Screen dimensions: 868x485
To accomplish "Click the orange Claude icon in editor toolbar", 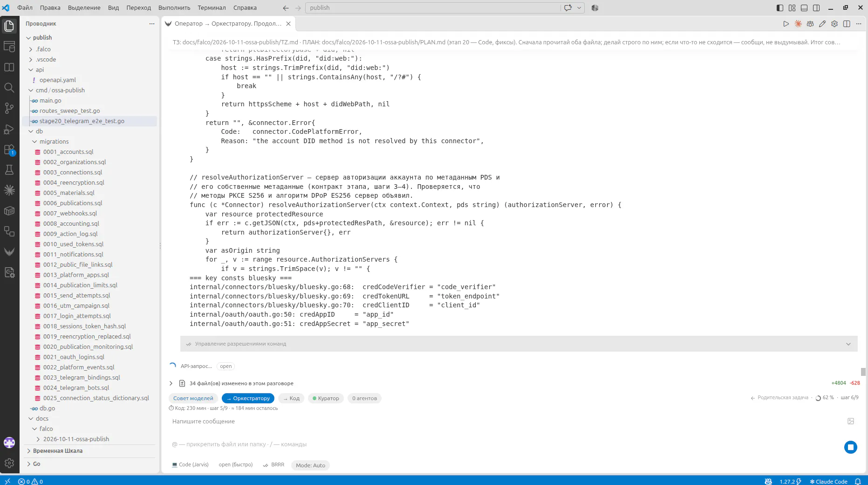I will tap(798, 24).
